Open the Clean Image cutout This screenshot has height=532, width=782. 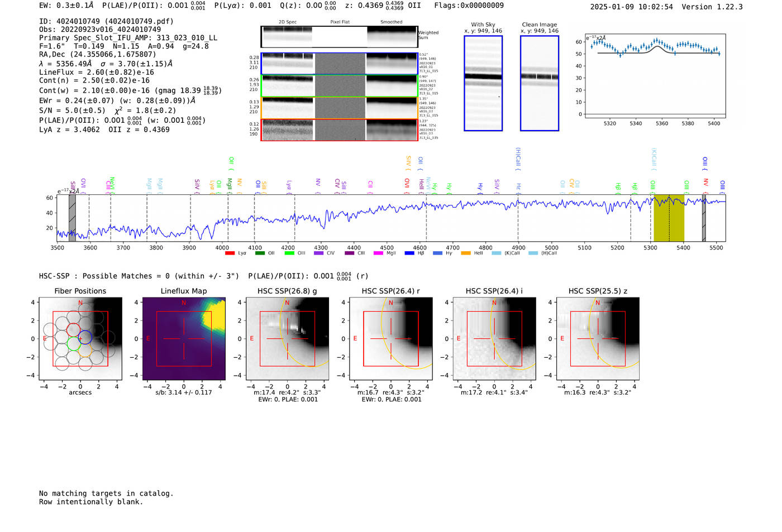click(540, 83)
